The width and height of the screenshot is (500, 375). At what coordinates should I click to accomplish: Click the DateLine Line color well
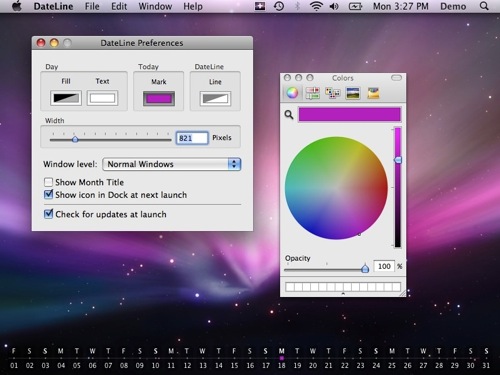pyautogui.click(x=215, y=99)
